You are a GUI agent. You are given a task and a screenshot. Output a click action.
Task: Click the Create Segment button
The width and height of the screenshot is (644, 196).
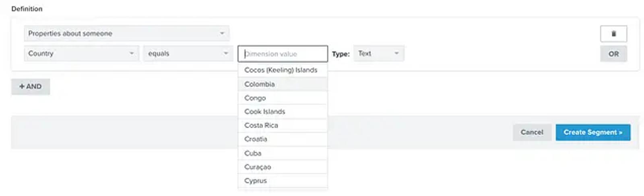coord(593,132)
